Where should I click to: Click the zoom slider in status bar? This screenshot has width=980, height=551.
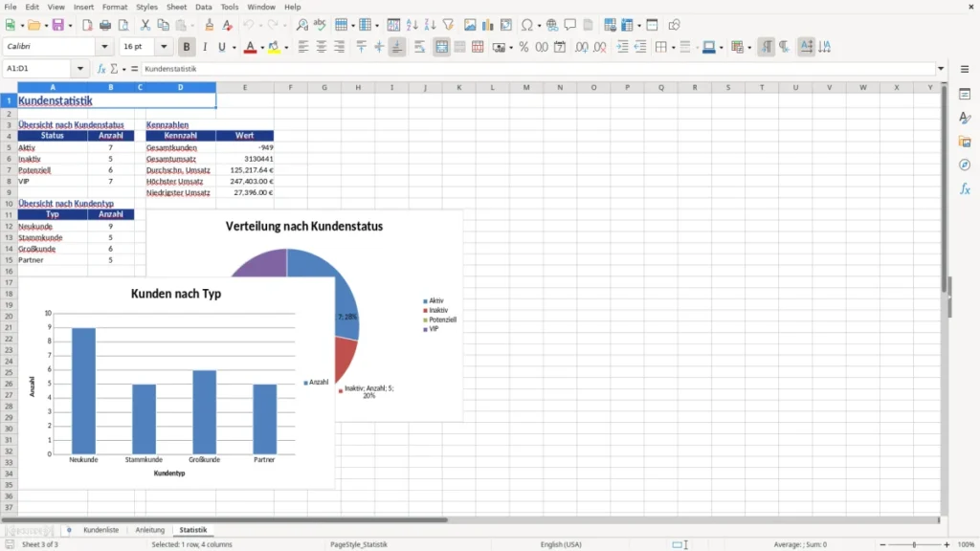pyautogui.click(x=914, y=544)
